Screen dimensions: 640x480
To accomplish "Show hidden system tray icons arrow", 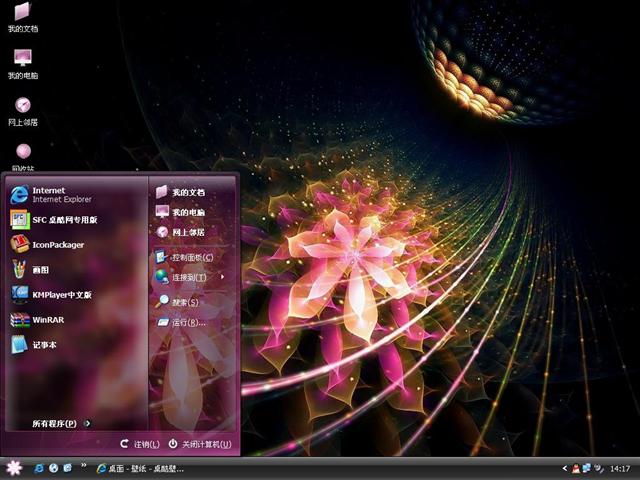I will 565,468.
